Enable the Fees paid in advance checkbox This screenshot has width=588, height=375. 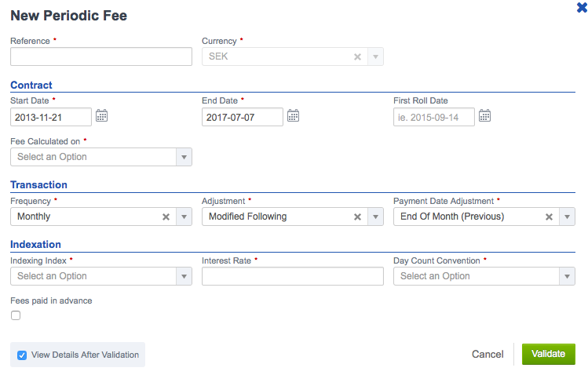(16, 315)
